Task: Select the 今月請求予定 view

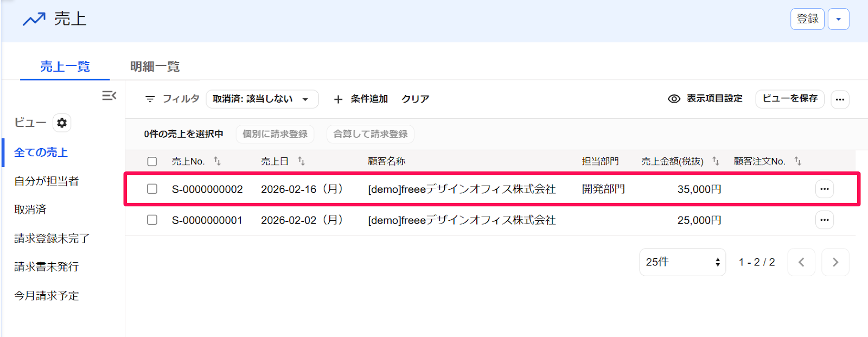Action: pos(47,296)
